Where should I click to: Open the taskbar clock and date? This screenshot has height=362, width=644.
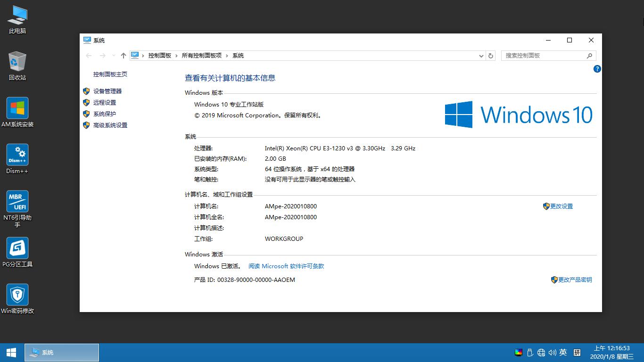tap(612, 352)
